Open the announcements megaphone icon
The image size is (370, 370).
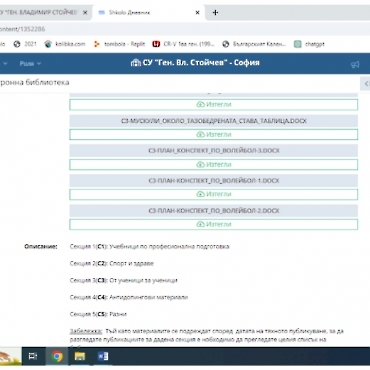point(355,64)
